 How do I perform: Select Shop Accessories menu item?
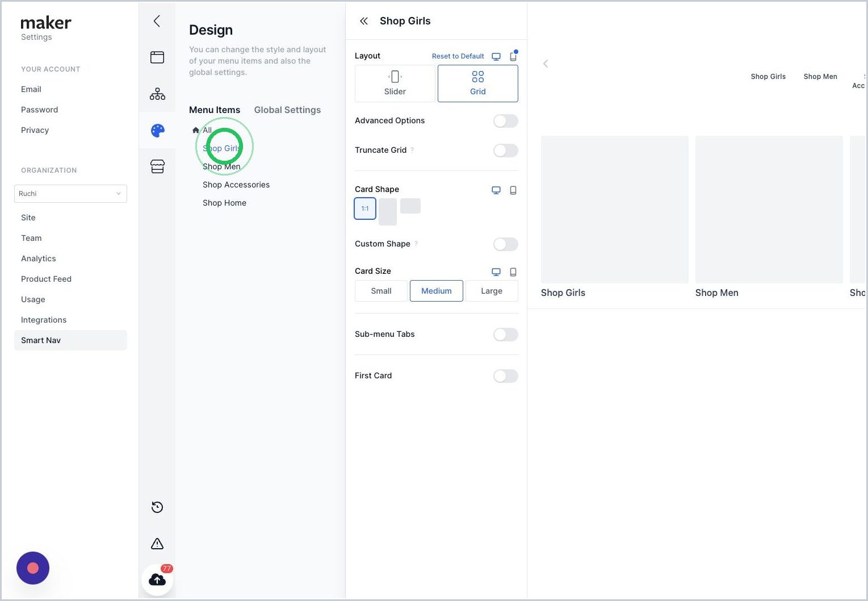(236, 185)
